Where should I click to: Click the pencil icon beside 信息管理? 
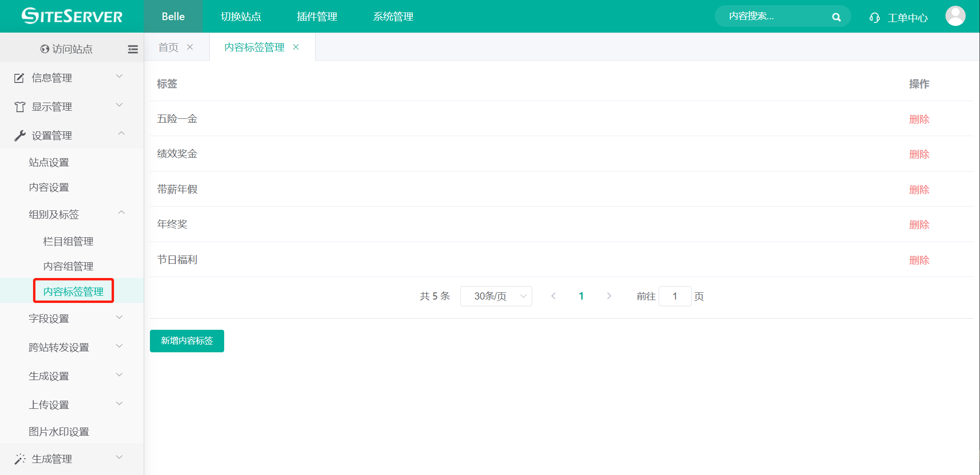(19, 77)
